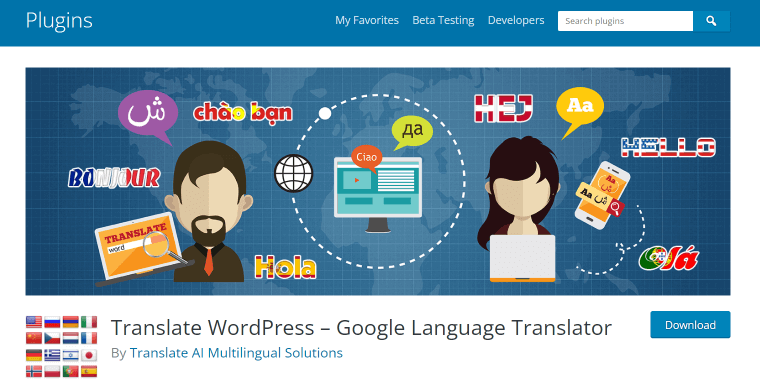Click the plugin banner image
This screenshot has height=382, width=760.
(x=378, y=181)
